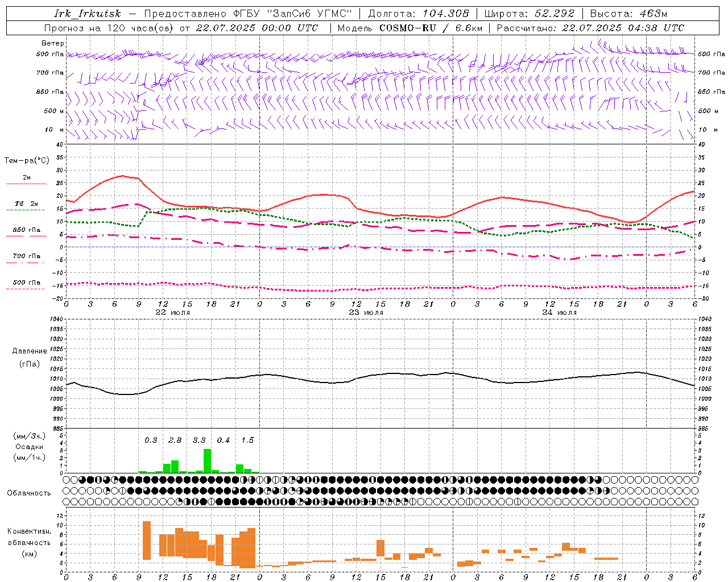Click the computed time 22.07.2025 04:38 UTC
The height and width of the screenshot is (582, 728).
623,28
